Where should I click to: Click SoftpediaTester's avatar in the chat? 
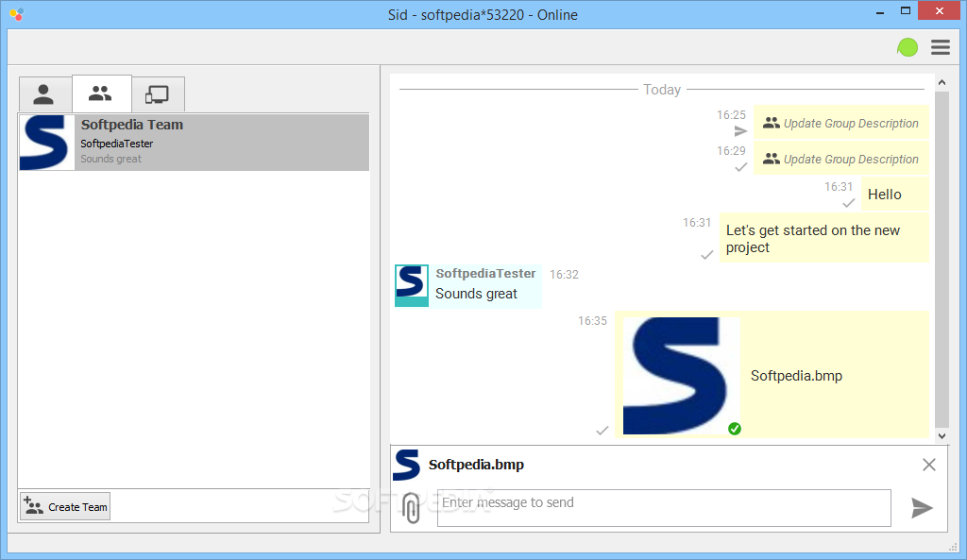click(412, 285)
